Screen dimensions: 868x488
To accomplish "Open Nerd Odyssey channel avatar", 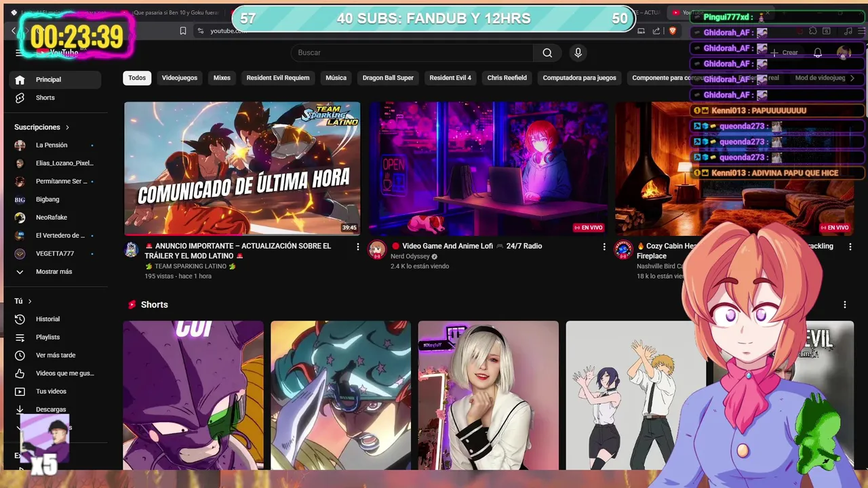I will tap(377, 249).
